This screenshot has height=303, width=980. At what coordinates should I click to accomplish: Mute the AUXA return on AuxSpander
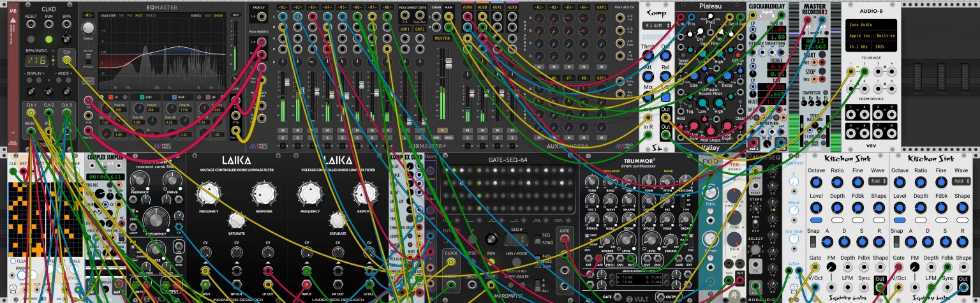(467, 130)
